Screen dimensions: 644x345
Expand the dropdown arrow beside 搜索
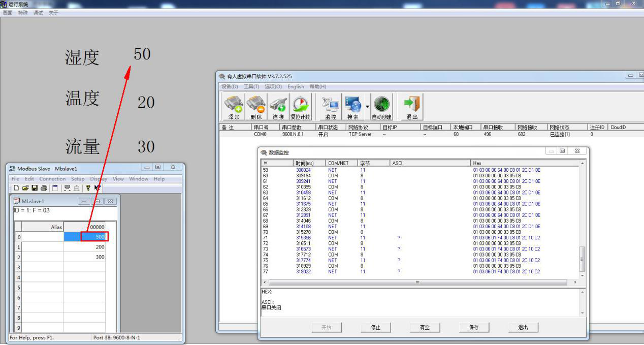(367, 106)
